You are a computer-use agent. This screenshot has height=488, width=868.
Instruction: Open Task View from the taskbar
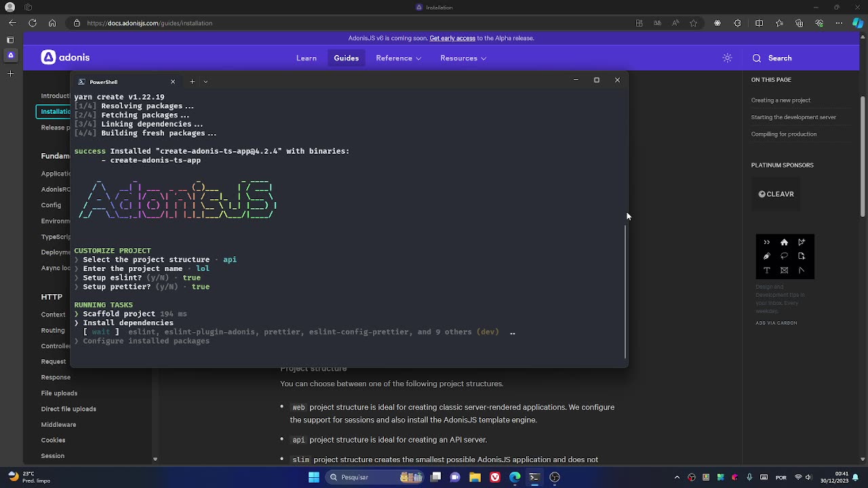click(x=436, y=477)
